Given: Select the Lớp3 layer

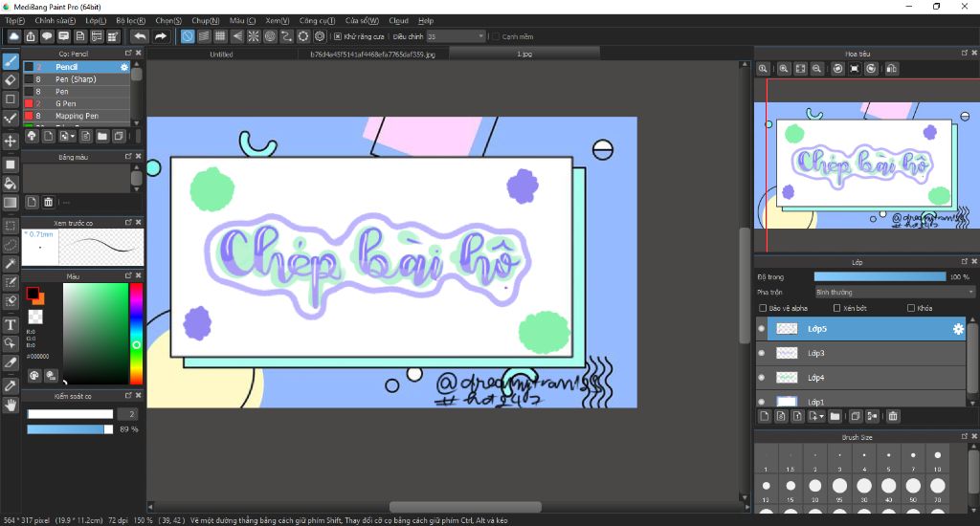Looking at the screenshot, I should pyautogui.click(x=861, y=353).
